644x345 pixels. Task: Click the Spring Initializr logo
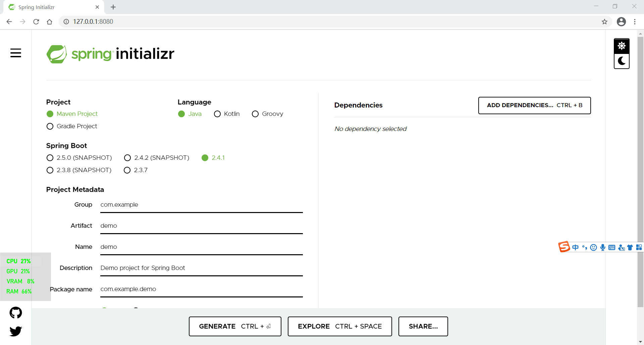point(110,54)
